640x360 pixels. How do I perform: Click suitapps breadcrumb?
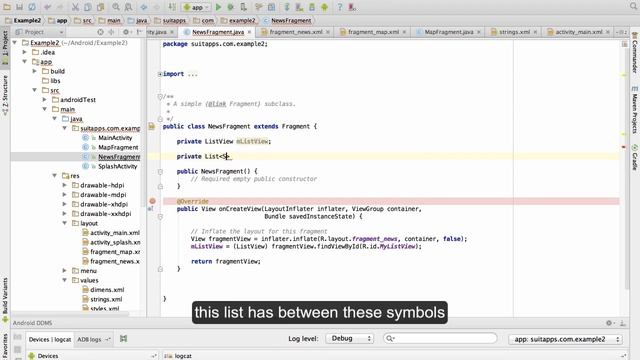click(x=170, y=20)
